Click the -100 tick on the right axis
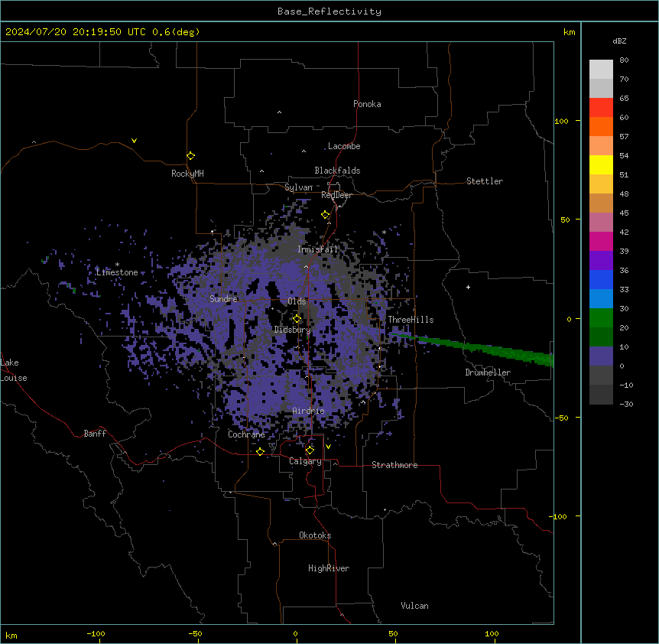This screenshot has width=659, height=644. click(x=559, y=516)
